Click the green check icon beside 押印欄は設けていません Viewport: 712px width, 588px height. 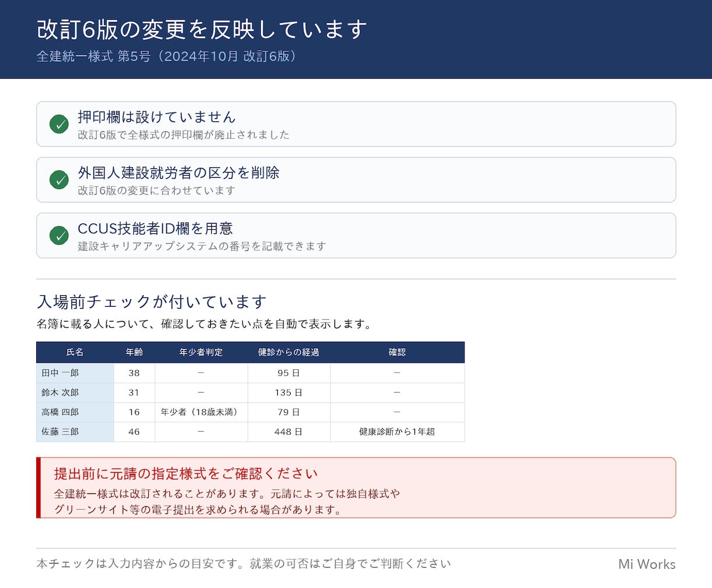click(x=59, y=124)
